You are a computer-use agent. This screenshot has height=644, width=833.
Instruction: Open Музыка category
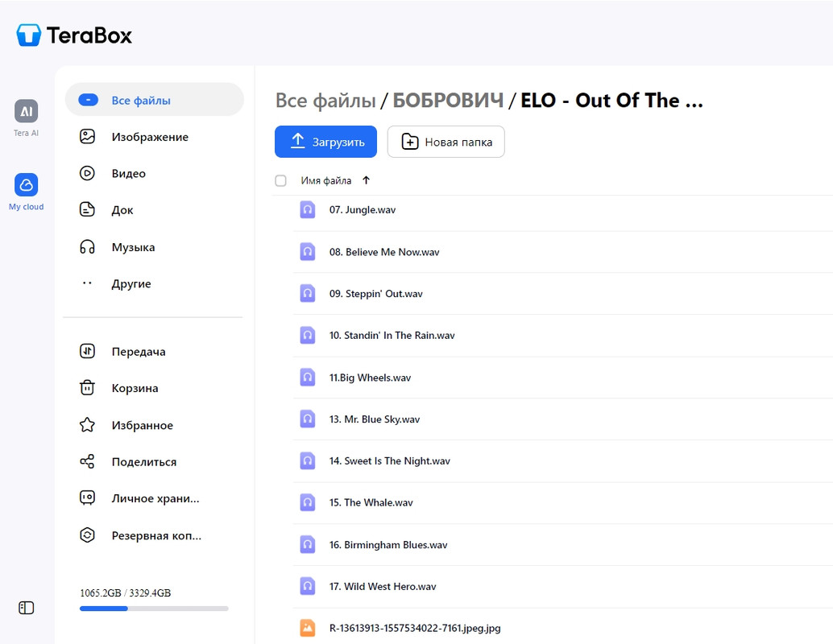point(134,247)
